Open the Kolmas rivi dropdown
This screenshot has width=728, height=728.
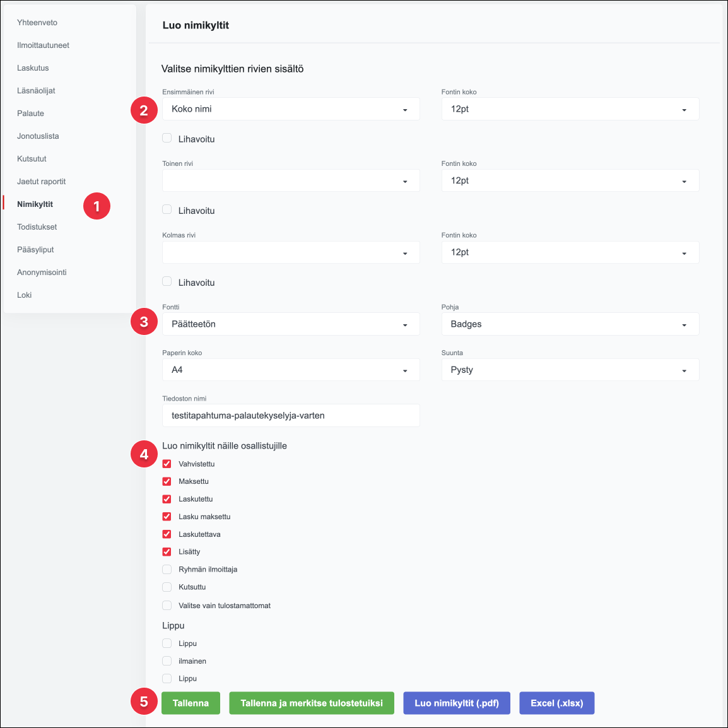click(291, 252)
